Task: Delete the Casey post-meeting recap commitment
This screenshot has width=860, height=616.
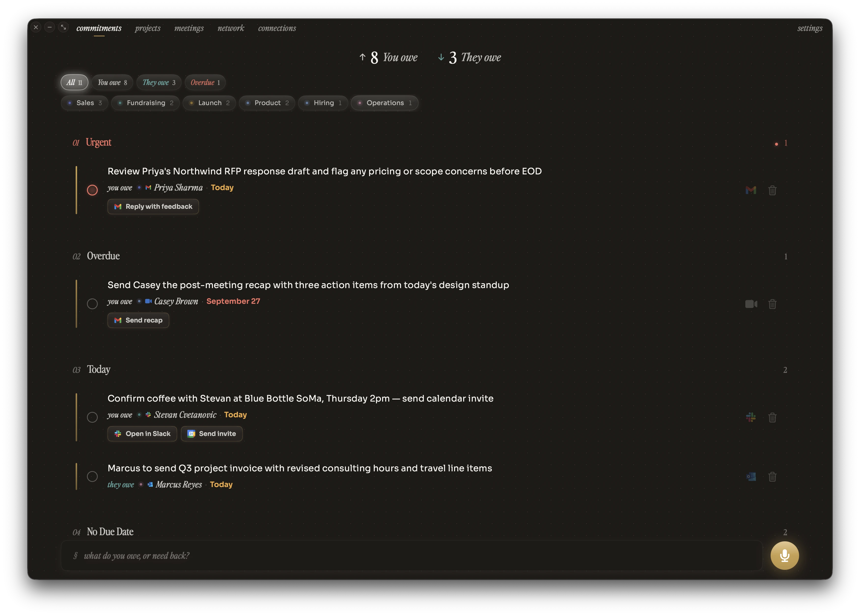Action: tap(772, 304)
